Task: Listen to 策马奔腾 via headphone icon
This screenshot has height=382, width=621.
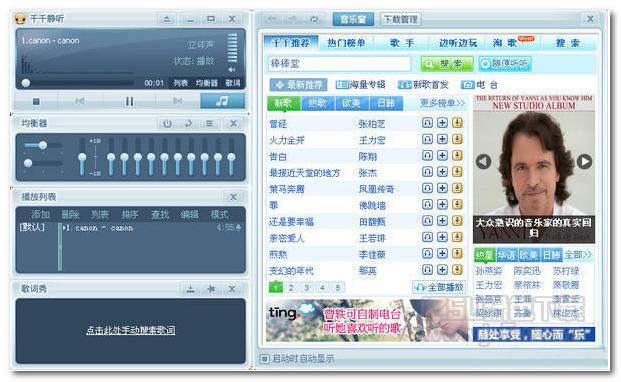Action: click(x=427, y=188)
